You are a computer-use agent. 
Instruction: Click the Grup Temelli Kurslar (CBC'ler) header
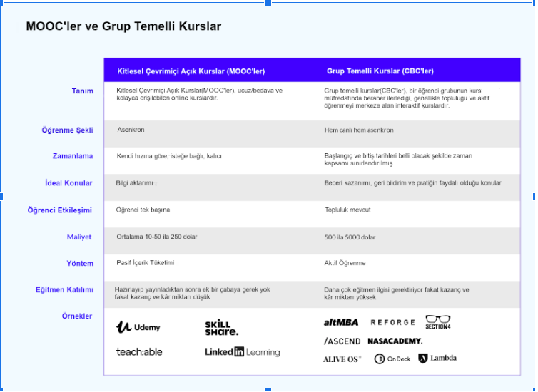[x=380, y=71]
